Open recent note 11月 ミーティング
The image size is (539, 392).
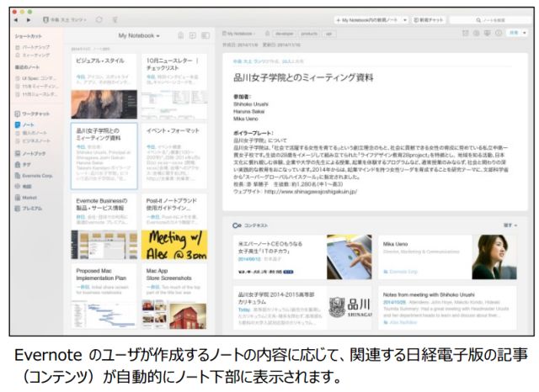(37, 86)
